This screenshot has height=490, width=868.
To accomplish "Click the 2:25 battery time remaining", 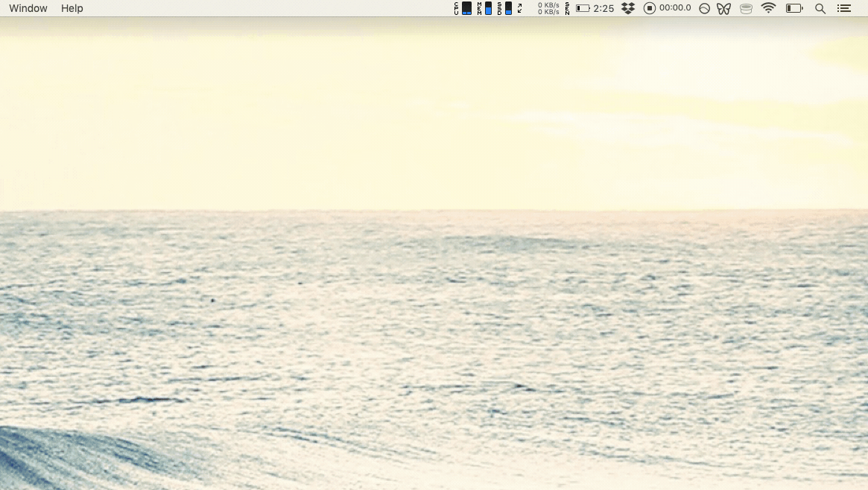I will click(604, 8).
